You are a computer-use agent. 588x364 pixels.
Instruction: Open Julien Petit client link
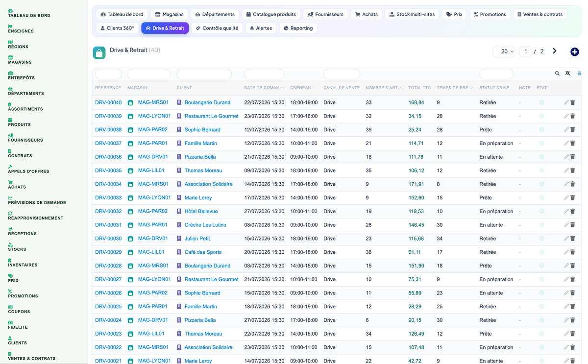coord(197,239)
